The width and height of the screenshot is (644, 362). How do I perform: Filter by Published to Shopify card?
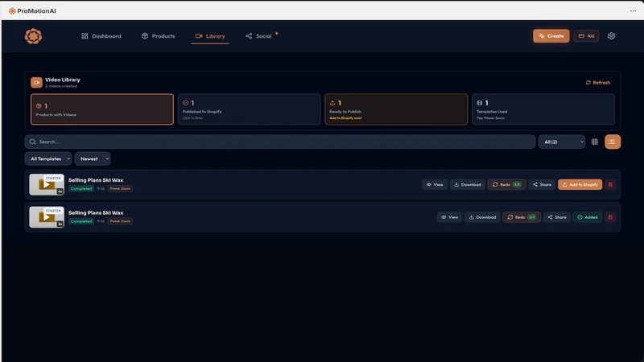[250, 109]
